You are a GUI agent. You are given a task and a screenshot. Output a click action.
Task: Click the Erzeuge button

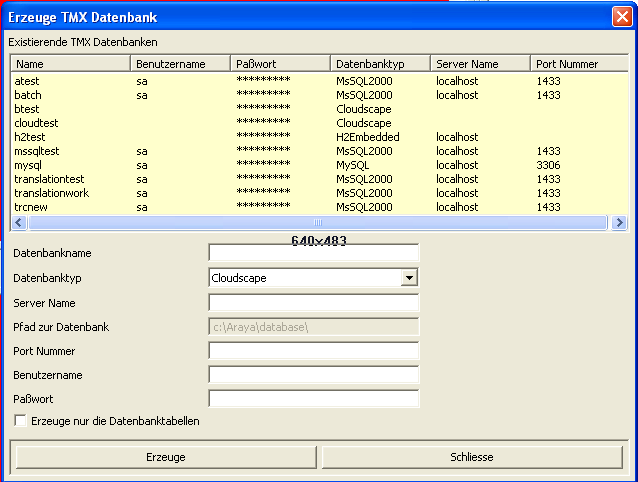coord(165,457)
